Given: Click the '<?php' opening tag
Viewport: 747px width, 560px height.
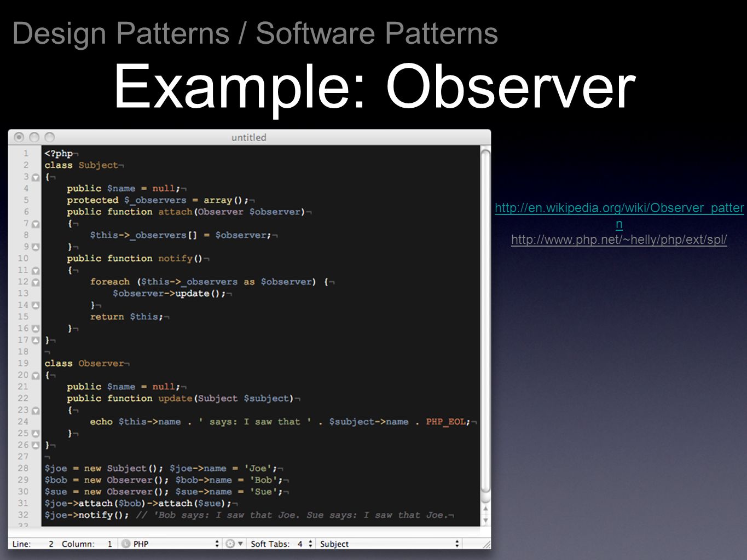Looking at the screenshot, I should (59, 154).
